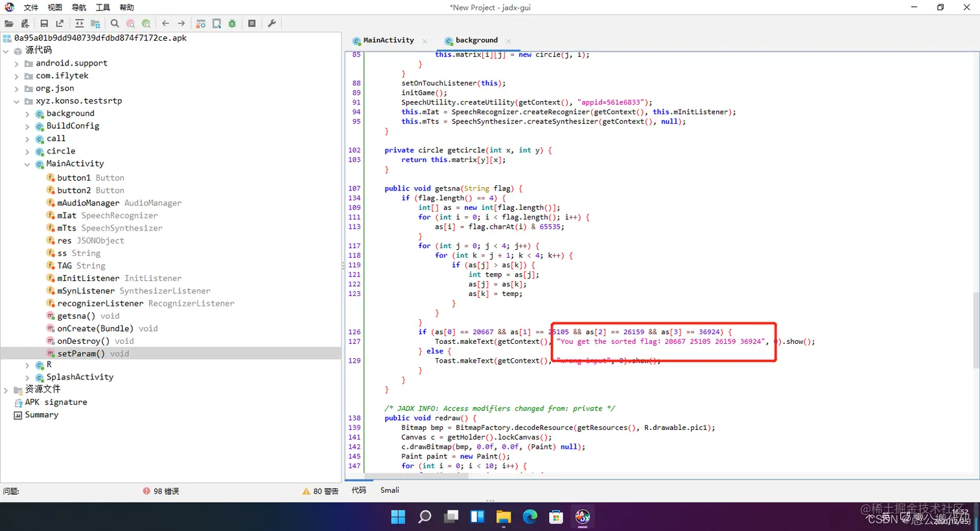Expand the com.iflytek package

click(x=16, y=76)
